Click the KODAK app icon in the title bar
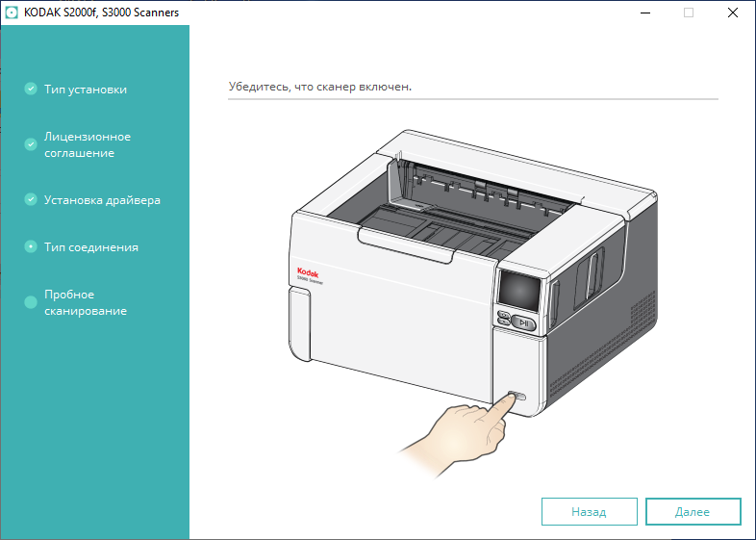756x540 pixels. 12,13
